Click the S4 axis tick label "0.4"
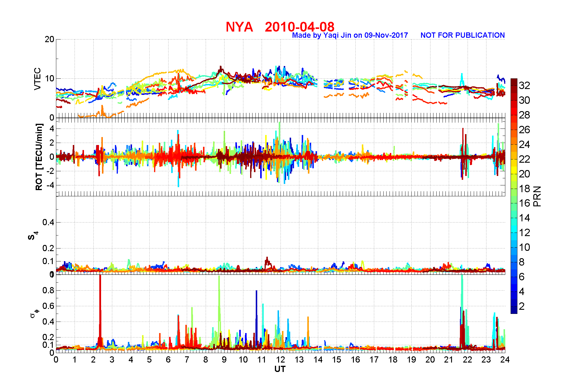The image size is (561, 392). 48,223
